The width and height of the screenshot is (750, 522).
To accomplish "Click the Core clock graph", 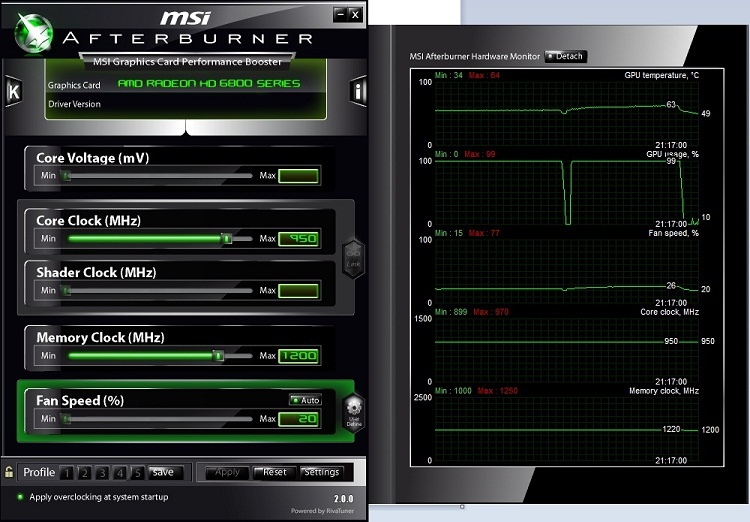I will point(566,350).
